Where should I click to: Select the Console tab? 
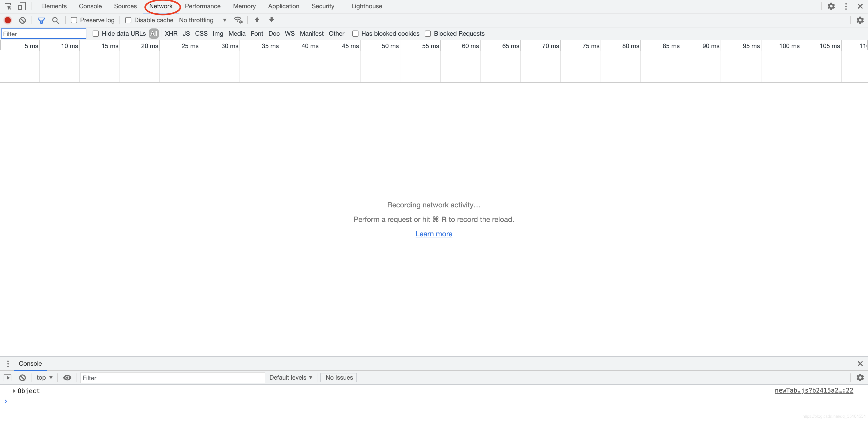click(x=90, y=6)
